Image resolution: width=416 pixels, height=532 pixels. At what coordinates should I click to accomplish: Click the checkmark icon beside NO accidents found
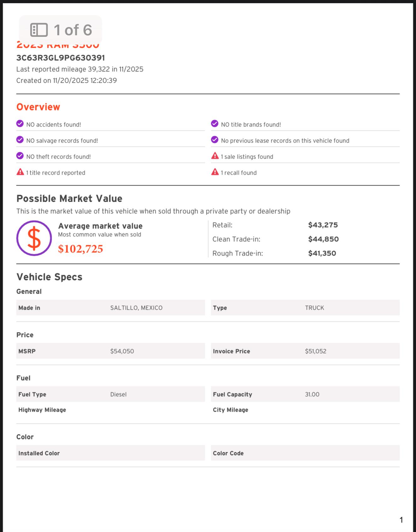[20, 124]
